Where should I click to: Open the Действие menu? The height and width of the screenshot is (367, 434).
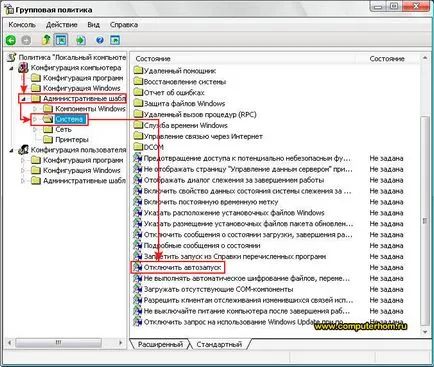62,25
